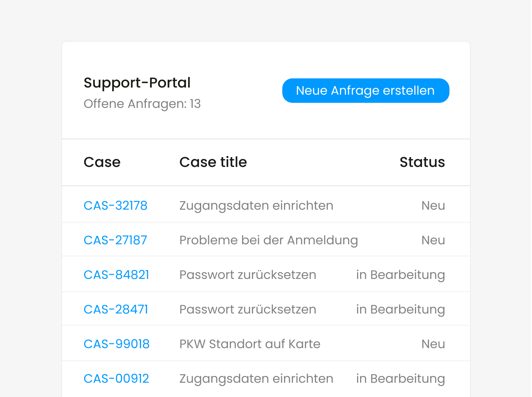The width and height of the screenshot is (532, 397).
Task: Click the Support-Portal heading
Action: click(x=137, y=83)
